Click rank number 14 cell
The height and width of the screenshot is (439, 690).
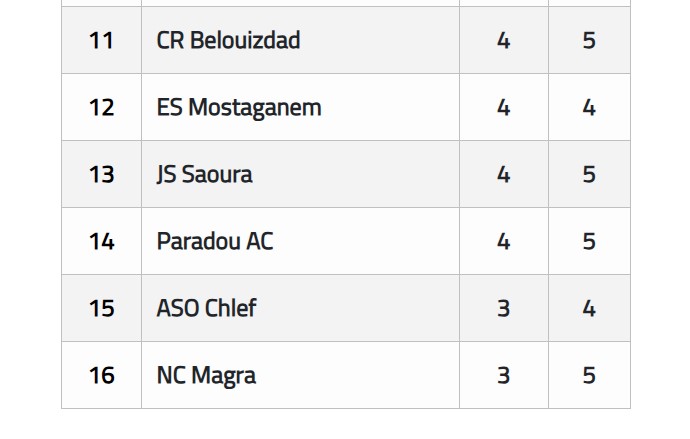click(102, 241)
